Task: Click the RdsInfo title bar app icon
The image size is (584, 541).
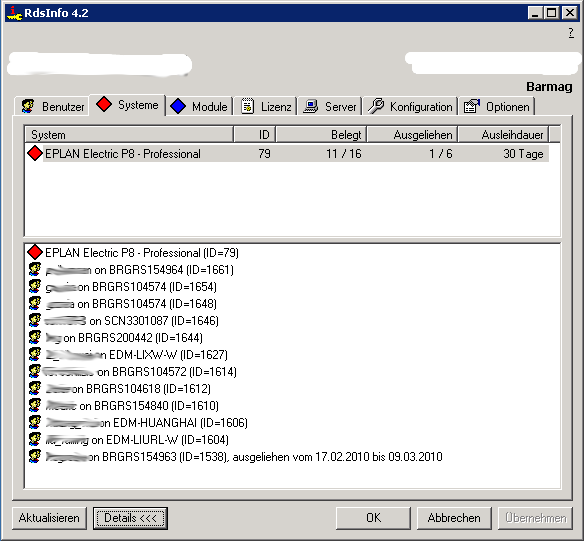Action: [x=14, y=13]
